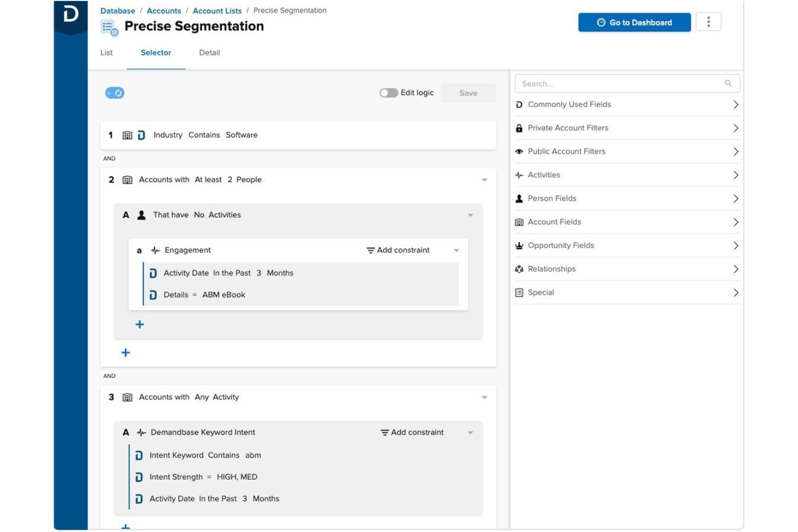Click the crown icon beside Opportunity Fields
This screenshot has height=532, width=798.
519,246
